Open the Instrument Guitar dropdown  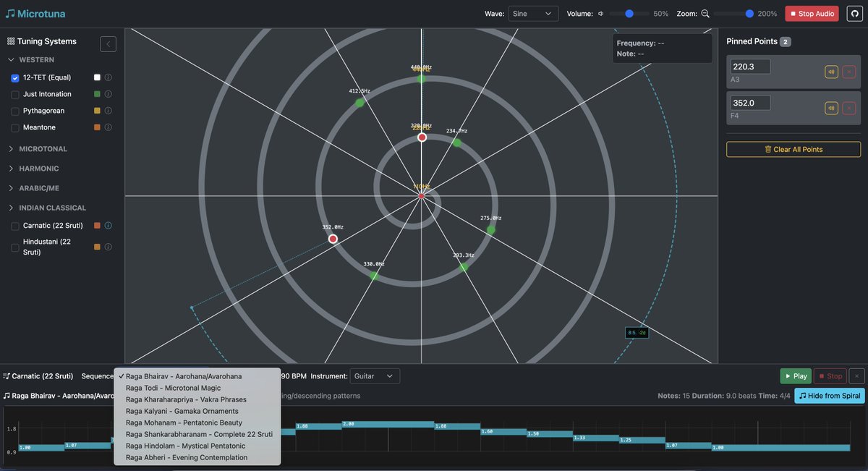click(x=375, y=376)
